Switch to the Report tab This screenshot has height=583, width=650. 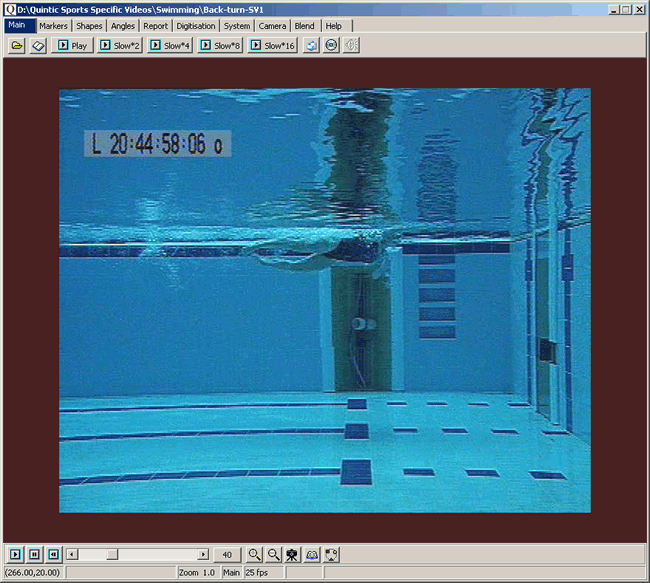coord(155,26)
